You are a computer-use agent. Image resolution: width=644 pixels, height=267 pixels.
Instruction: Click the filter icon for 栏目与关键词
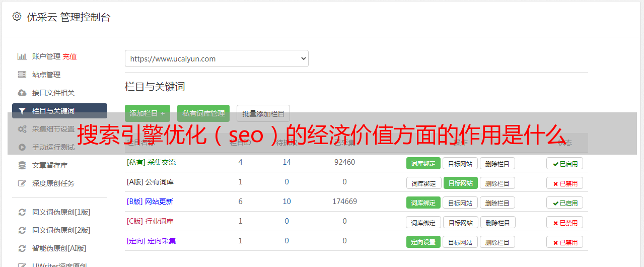[x=22, y=111]
